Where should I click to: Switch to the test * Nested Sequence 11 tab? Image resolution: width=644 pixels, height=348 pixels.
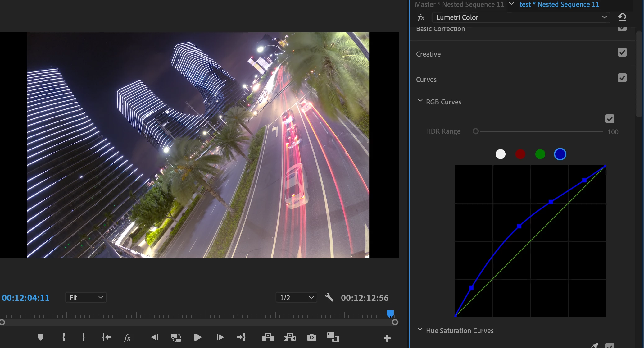coord(559,5)
